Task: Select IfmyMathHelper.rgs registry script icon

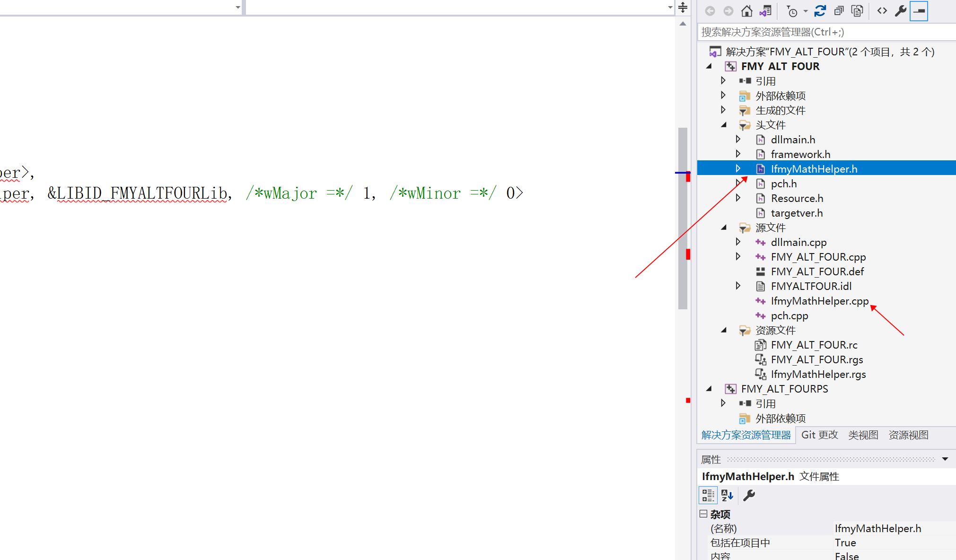Action: pos(761,374)
